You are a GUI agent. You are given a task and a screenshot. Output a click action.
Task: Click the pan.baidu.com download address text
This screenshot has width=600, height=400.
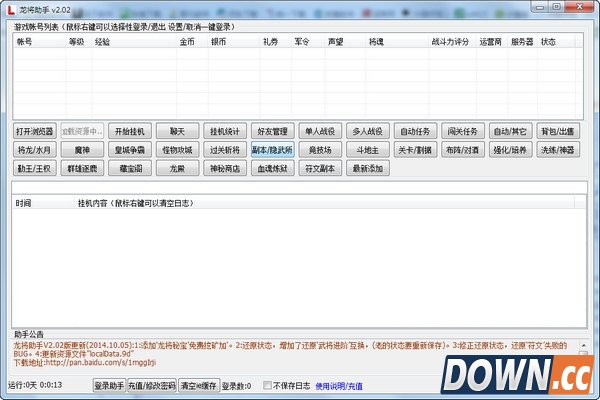point(100,362)
